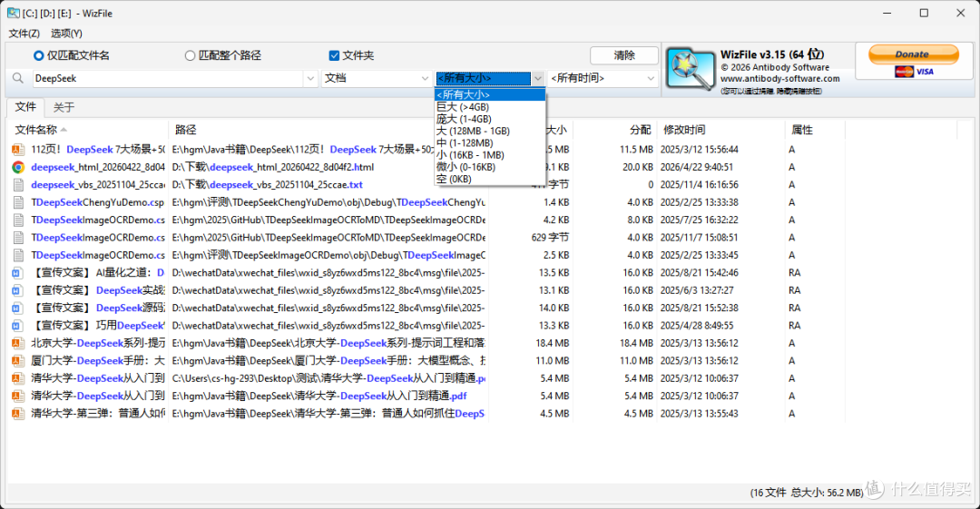The height and width of the screenshot is (509, 980).
Task: Choose 小 (16KB - 1MB) size option
Action: (490, 154)
